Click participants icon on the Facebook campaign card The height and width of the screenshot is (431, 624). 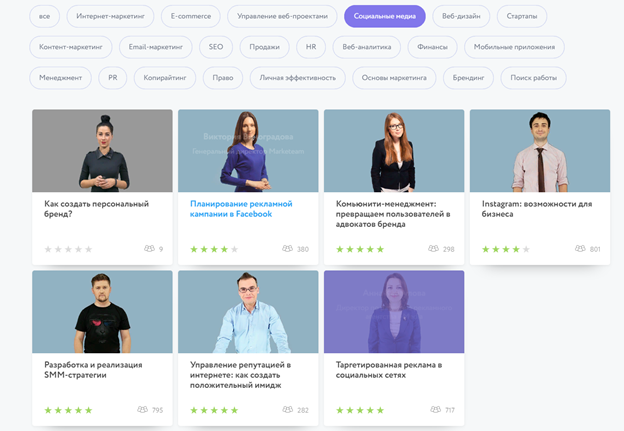[x=287, y=249]
